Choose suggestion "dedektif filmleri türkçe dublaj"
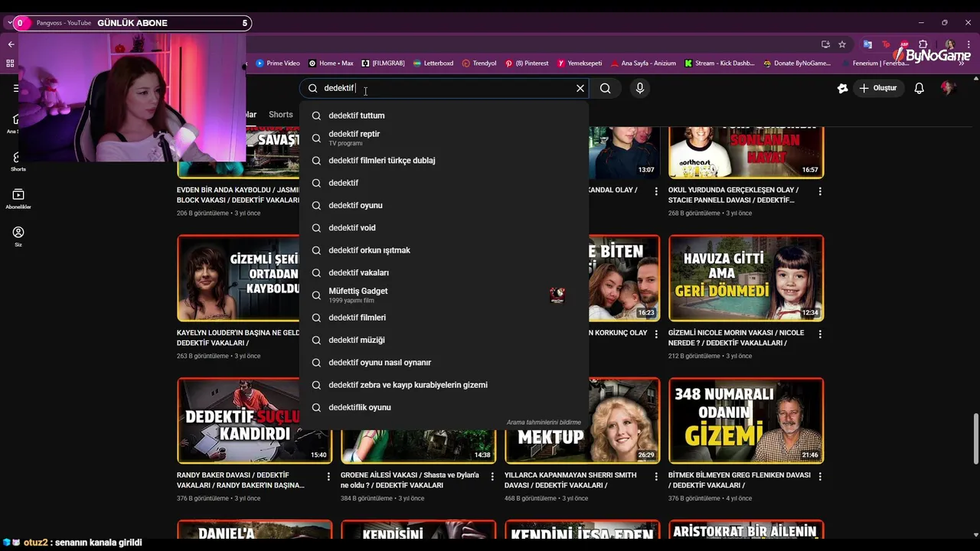Image resolution: width=980 pixels, height=551 pixels. click(444, 161)
